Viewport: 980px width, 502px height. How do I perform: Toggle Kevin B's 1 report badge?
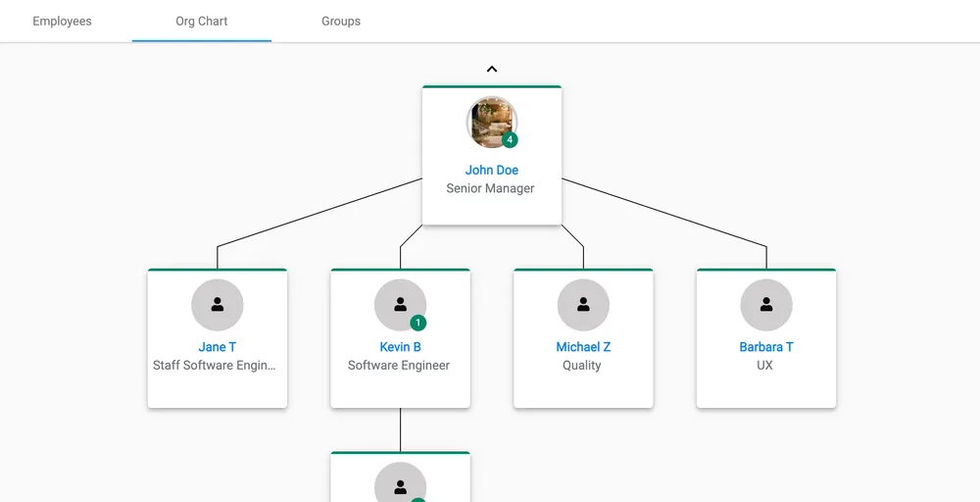point(418,324)
